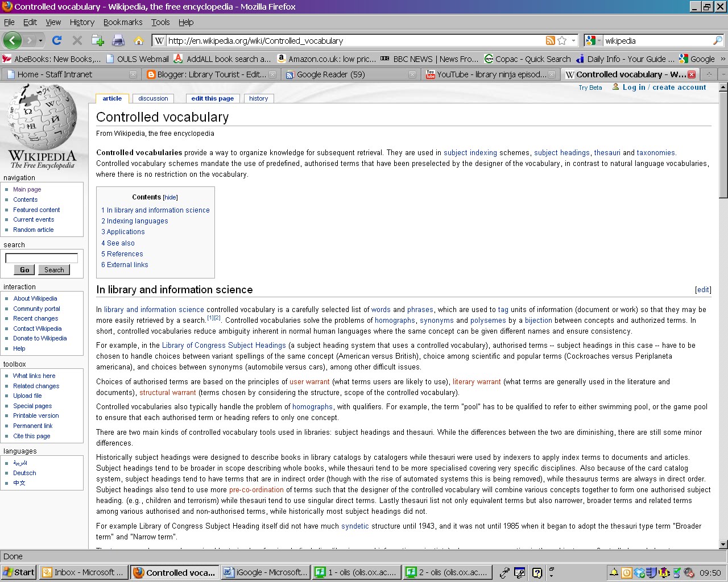Open Random article in the sidebar
728x582 pixels.
pos(34,230)
